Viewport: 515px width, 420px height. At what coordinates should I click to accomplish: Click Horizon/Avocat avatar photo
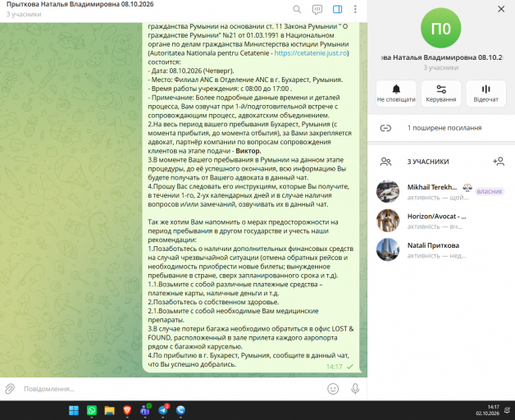388,221
